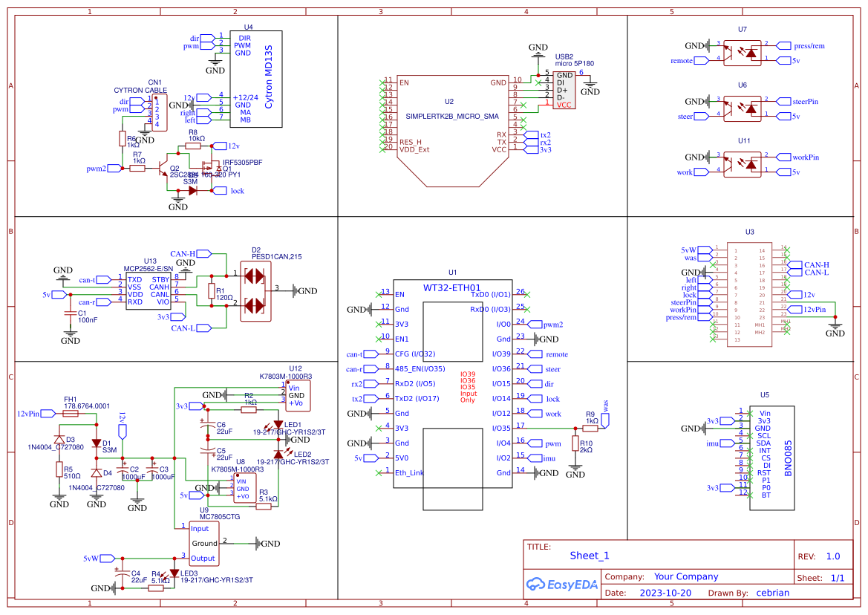
Task: Select the U11 work optocoupler symbol
Action: click(x=743, y=163)
